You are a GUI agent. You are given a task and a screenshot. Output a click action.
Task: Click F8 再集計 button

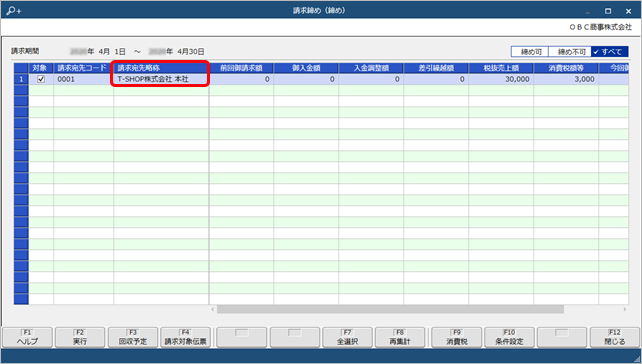[400, 337]
